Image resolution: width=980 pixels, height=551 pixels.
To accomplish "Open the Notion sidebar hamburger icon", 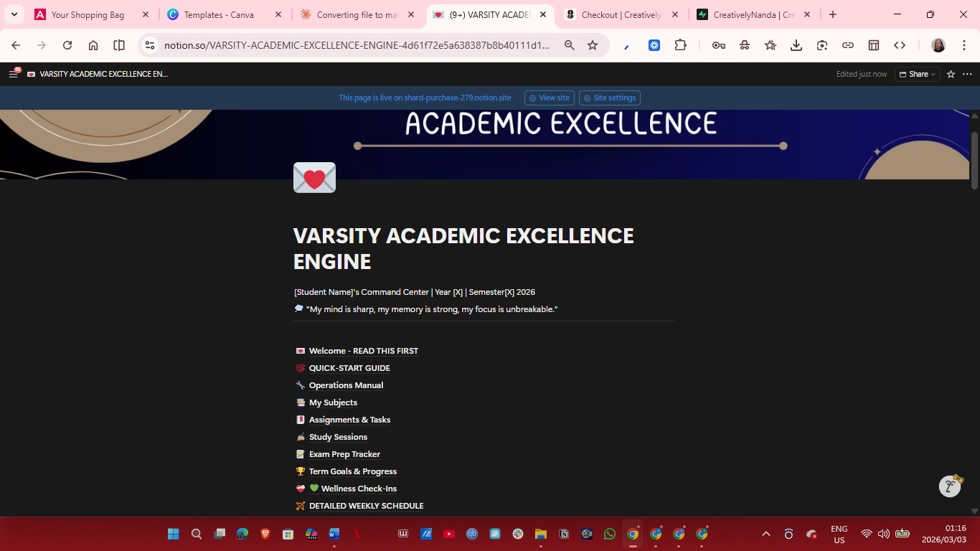I will 13,73.
